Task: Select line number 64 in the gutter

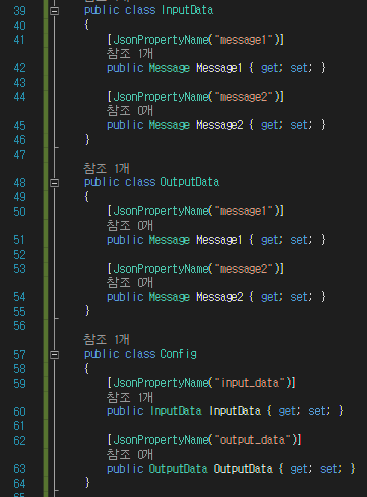Action: click(x=19, y=483)
